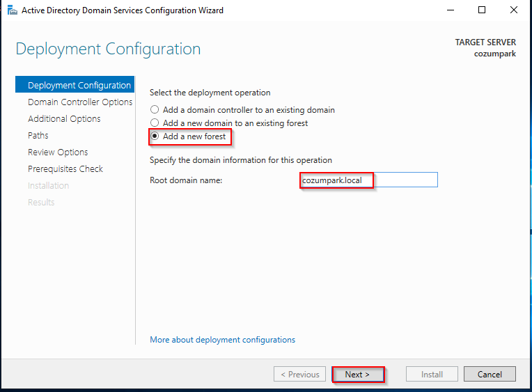Select the Results step in sidebar
Image resolution: width=532 pixels, height=392 pixels.
(41, 203)
